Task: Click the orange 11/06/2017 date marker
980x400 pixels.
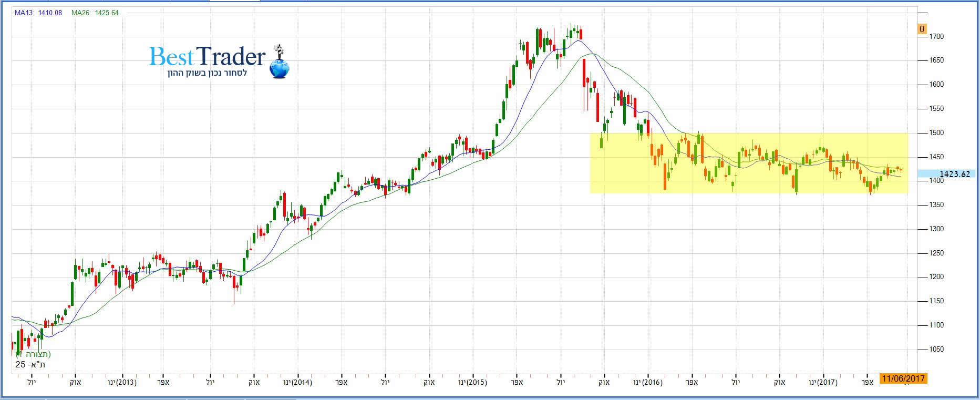Action: tap(903, 378)
